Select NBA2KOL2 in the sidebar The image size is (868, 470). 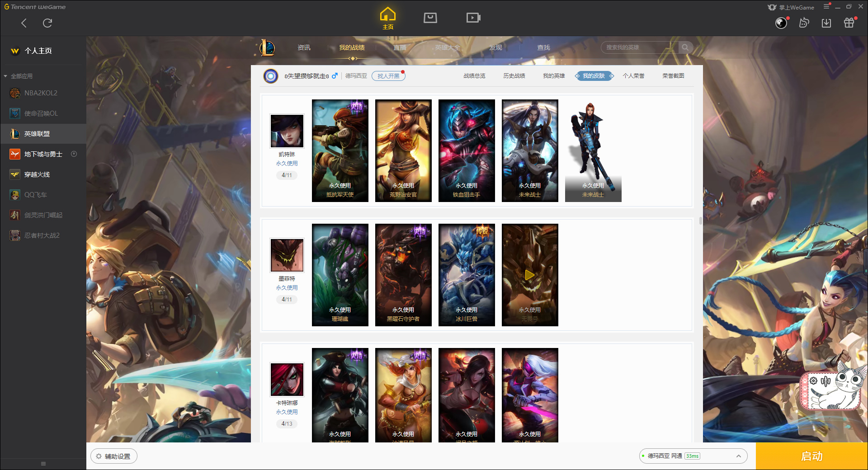[43, 93]
